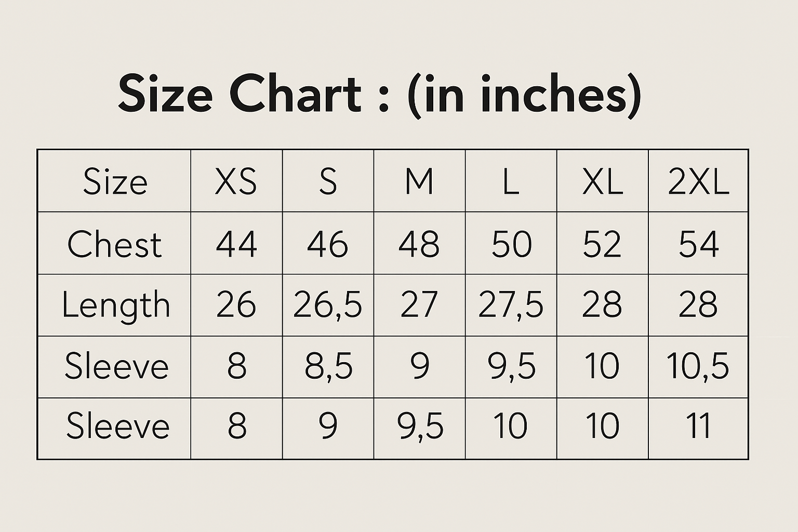Image resolution: width=798 pixels, height=532 pixels.
Task: Select the sleeve value 10,5 cell
Action: (x=698, y=366)
